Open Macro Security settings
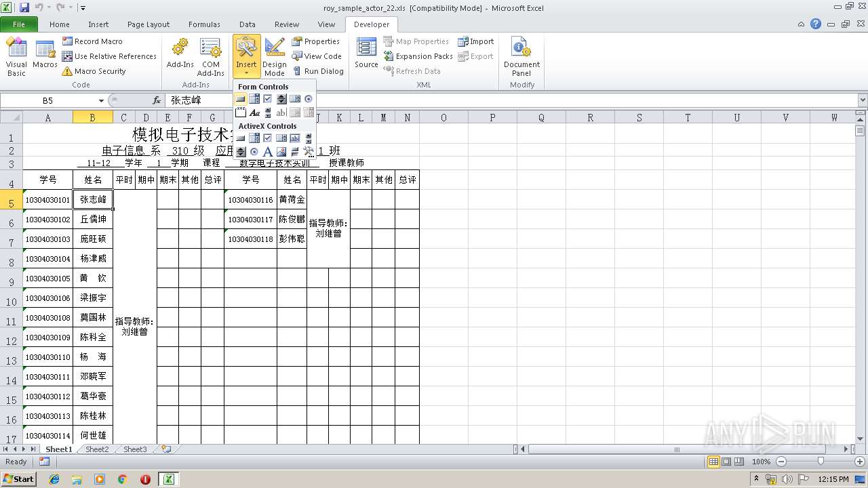 [94, 71]
